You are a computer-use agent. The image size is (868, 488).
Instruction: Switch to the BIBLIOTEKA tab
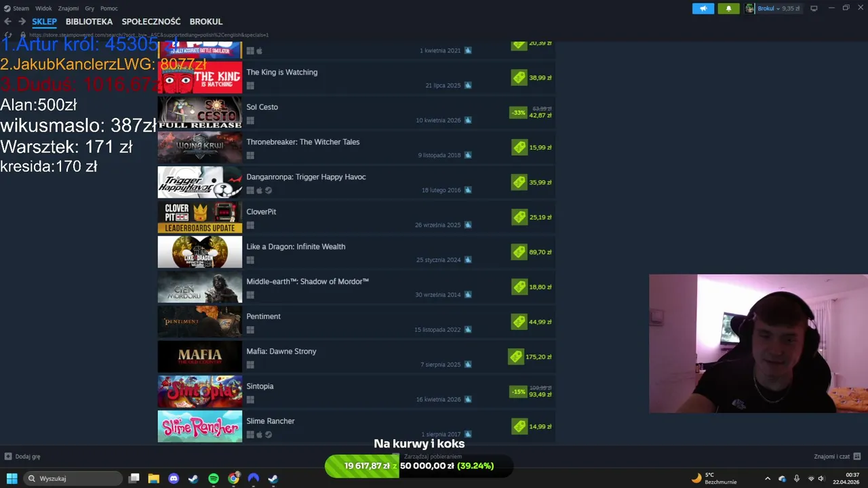tap(89, 22)
